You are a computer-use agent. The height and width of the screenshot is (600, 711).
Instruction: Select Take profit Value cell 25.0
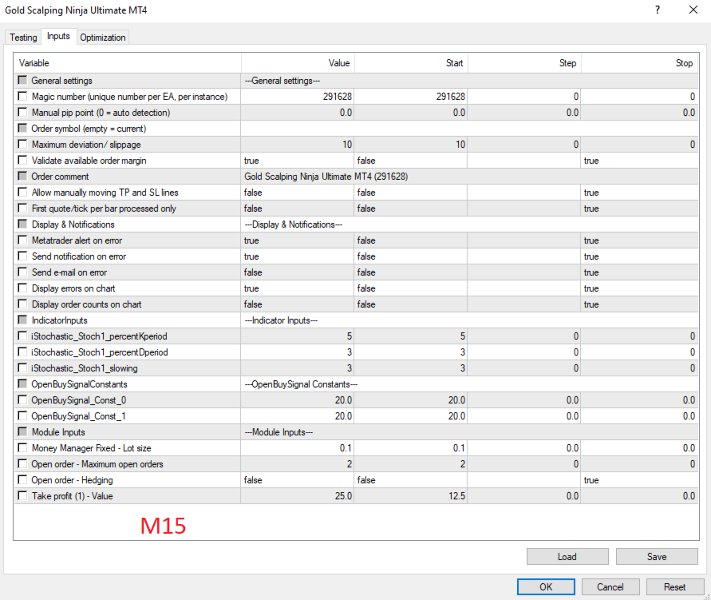point(297,496)
